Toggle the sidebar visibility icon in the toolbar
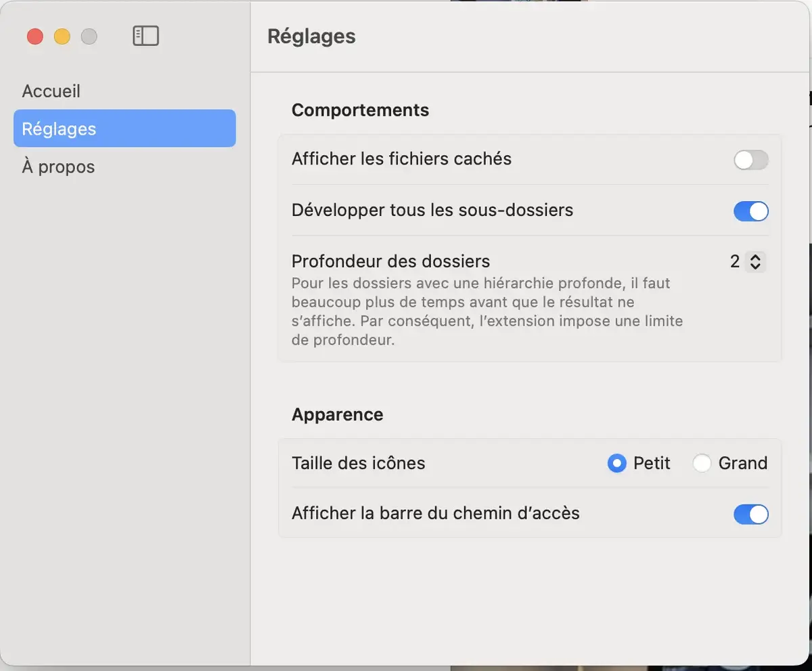 click(x=145, y=35)
